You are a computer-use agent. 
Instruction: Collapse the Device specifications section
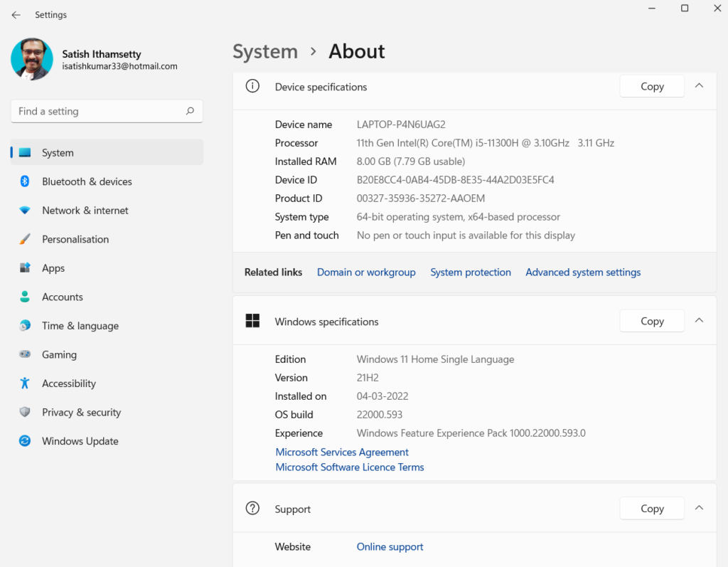[700, 85]
